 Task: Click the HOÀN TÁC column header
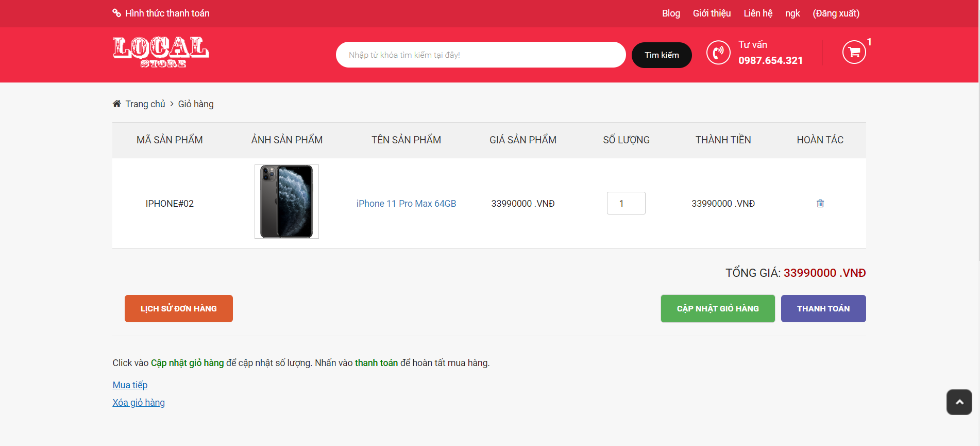[820, 140]
